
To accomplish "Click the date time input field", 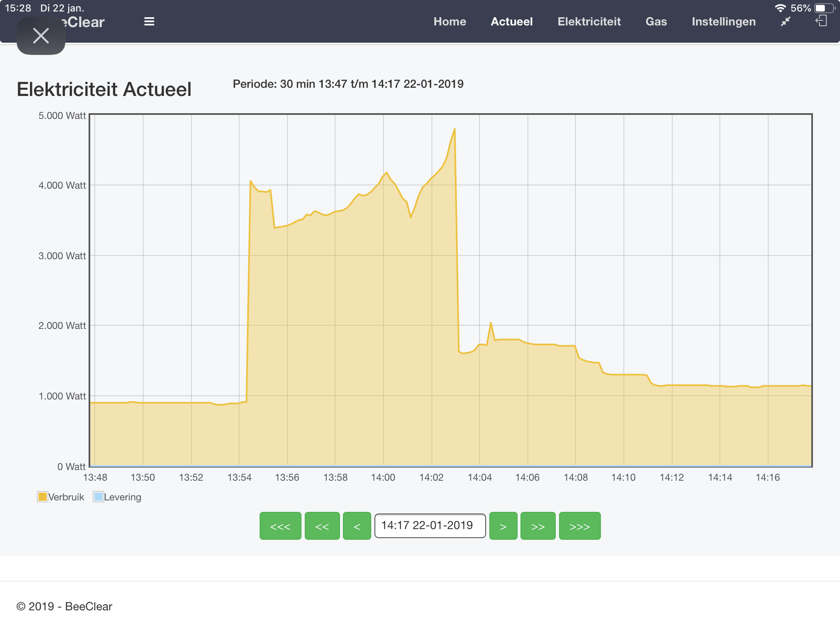I will click(x=430, y=526).
